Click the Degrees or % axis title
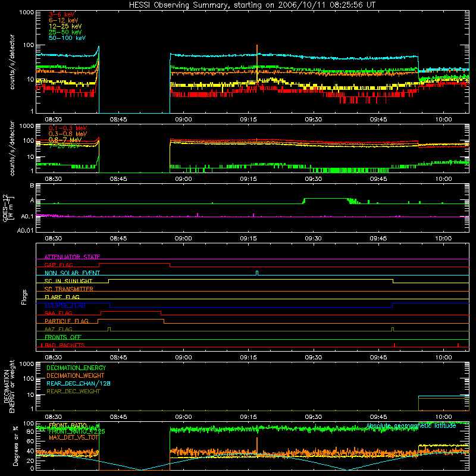This screenshot has height=476, width=476. click(x=16, y=446)
